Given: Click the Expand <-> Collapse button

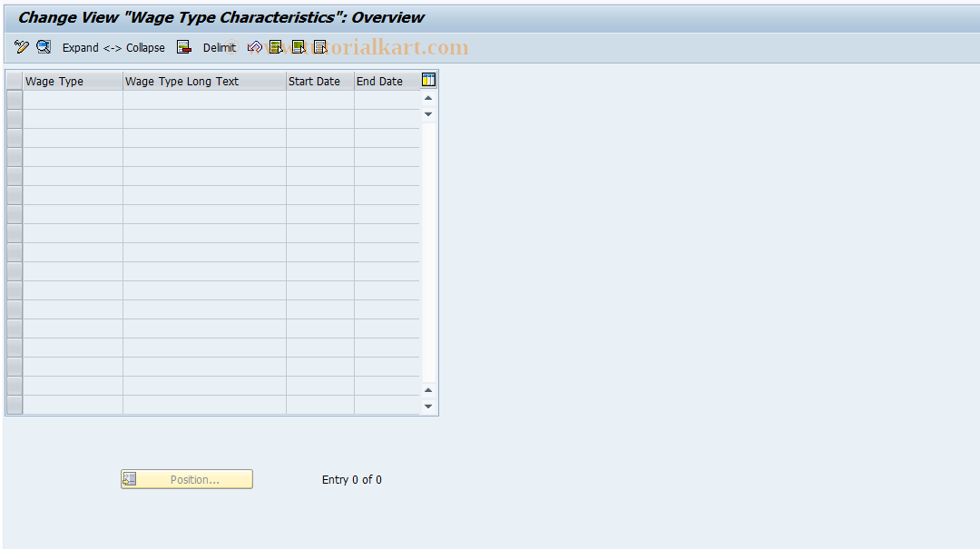Looking at the screenshot, I should tap(113, 47).
